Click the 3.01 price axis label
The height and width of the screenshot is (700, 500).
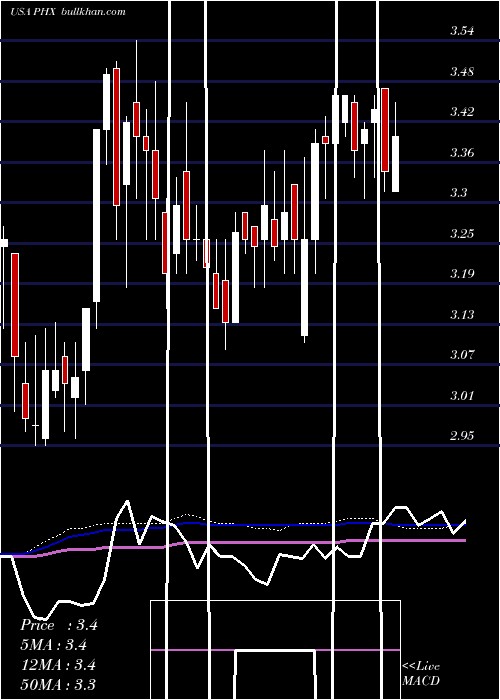pyautogui.click(x=462, y=396)
